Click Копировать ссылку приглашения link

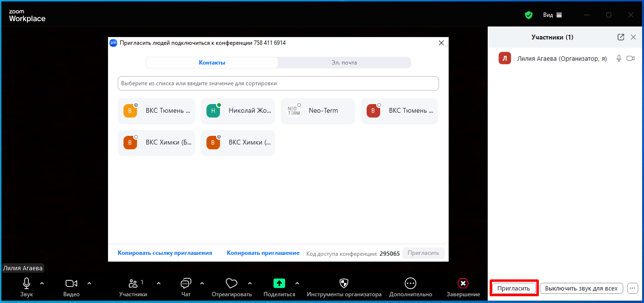(165, 253)
